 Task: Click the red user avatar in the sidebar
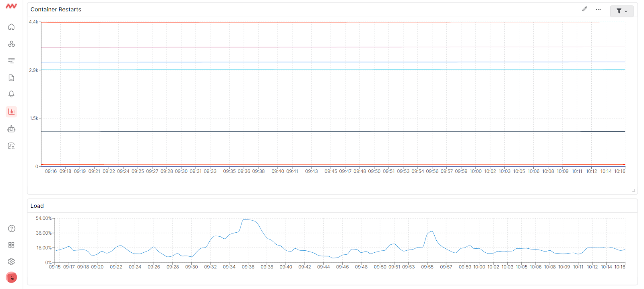coord(11,277)
